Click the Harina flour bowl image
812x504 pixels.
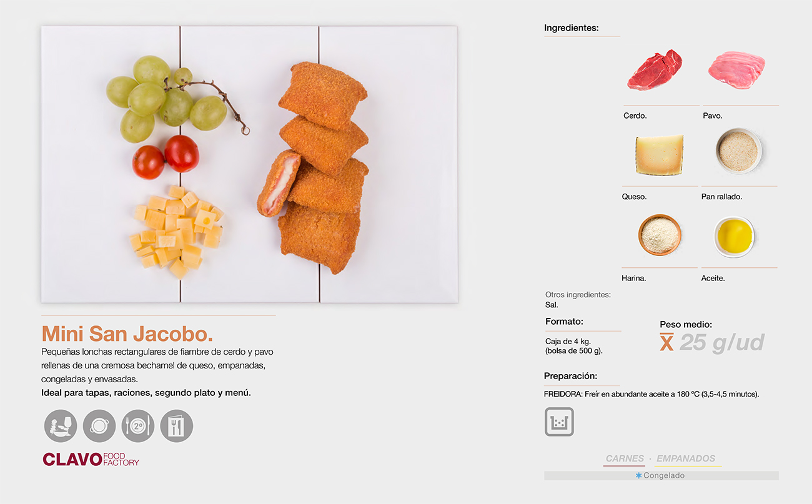coord(660,234)
